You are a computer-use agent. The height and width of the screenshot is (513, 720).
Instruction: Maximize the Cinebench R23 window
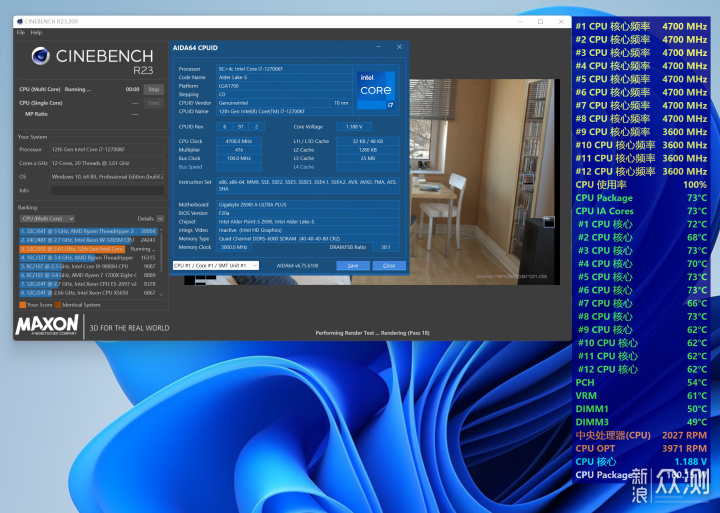click(540, 22)
